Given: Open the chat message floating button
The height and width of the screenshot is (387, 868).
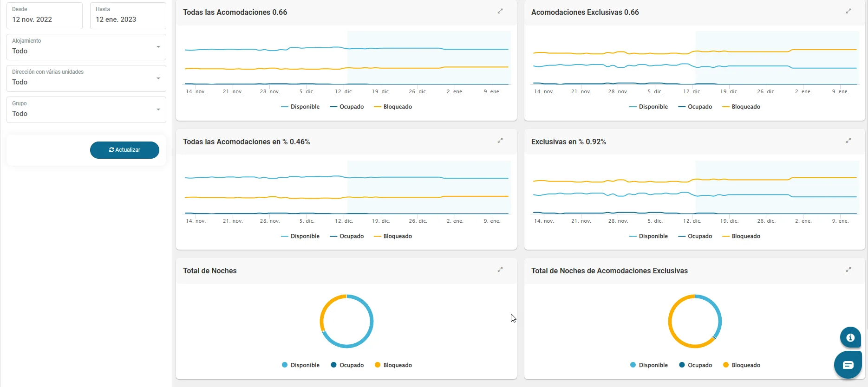Looking at the screenshot, I should coord(848,365).
